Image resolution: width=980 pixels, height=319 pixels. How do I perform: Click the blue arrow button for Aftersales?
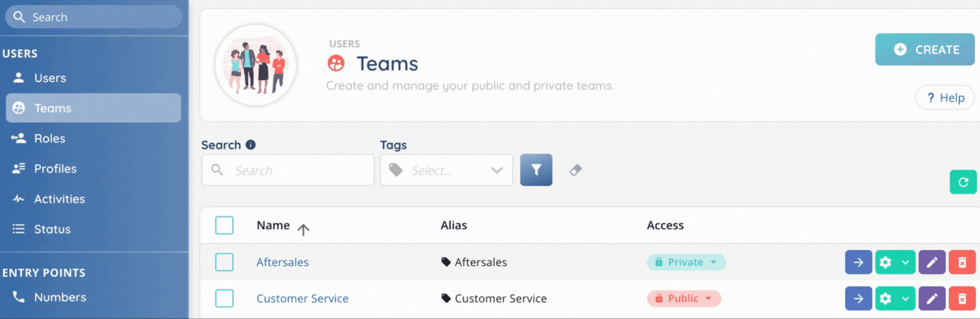[858, 262]
